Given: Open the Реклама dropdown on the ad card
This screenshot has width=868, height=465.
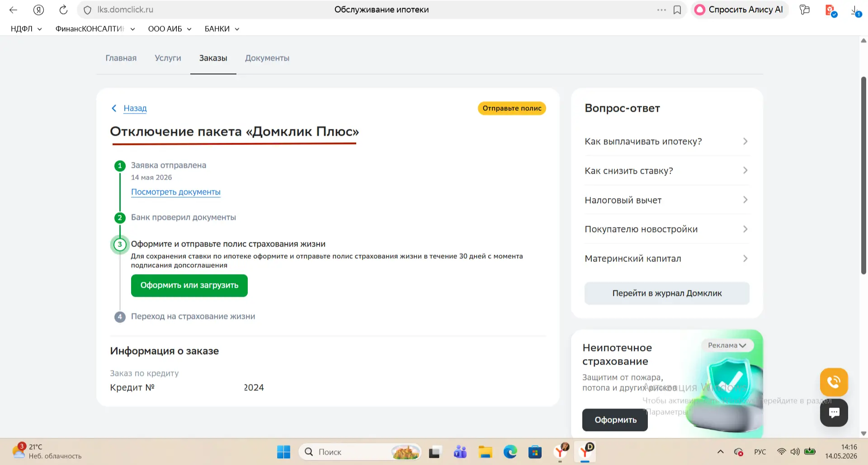Looking at the screenshot, I should (x=727, y=345).
